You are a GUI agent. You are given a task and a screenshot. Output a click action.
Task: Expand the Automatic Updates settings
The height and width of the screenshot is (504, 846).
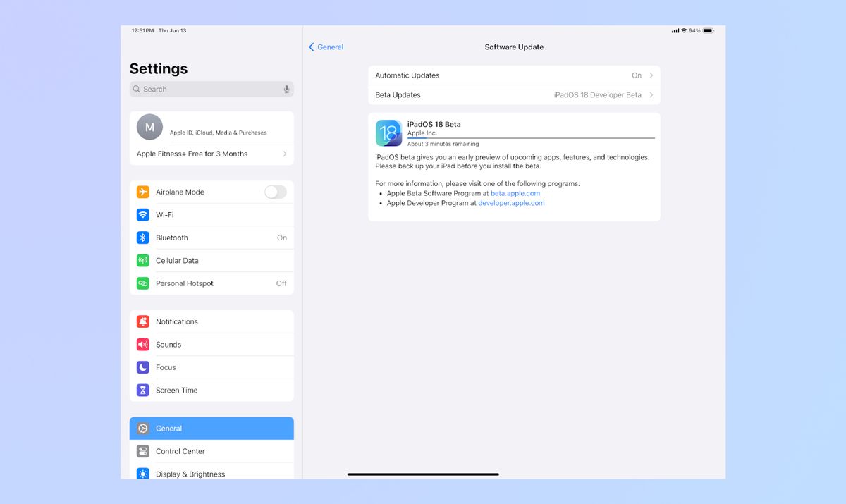[x=651, y=75]
